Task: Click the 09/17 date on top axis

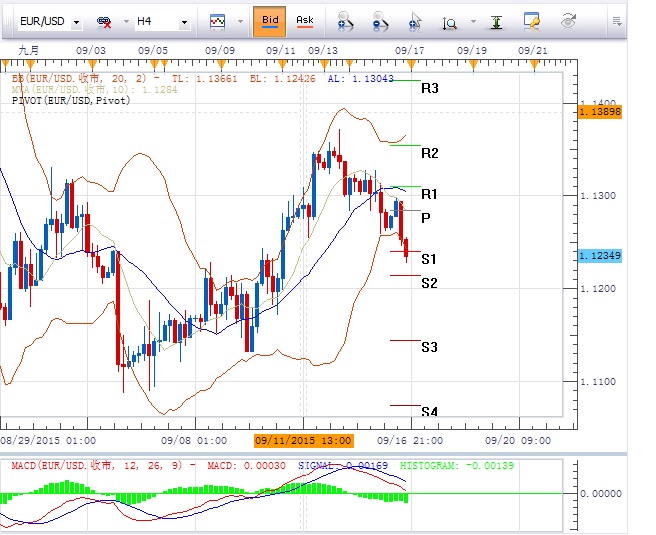Action: coord(410,51)
